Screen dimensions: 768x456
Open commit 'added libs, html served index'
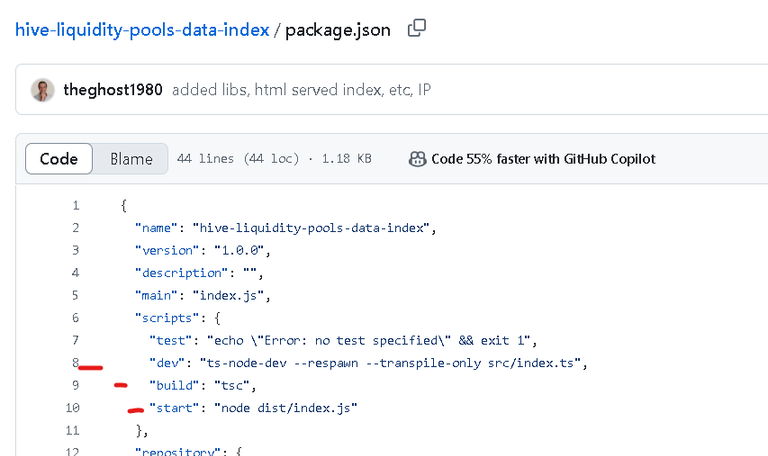pyautogui.click(x=301, y=90)
